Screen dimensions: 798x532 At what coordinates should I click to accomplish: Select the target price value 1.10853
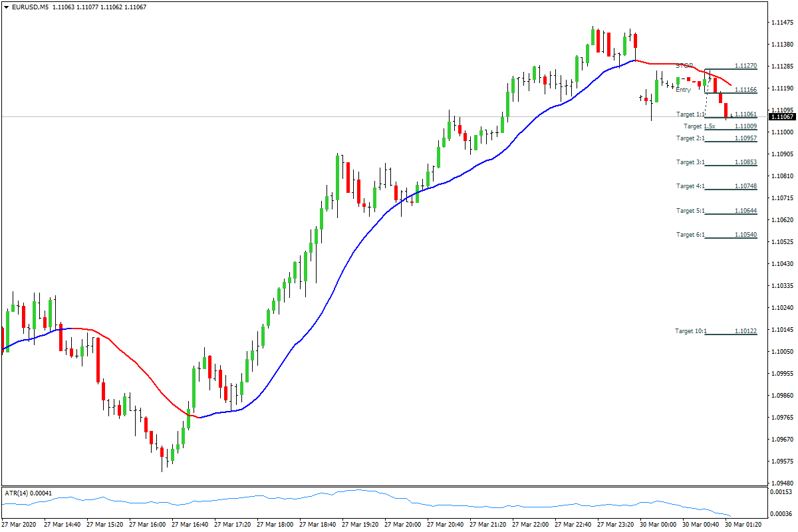pos(745,162)
